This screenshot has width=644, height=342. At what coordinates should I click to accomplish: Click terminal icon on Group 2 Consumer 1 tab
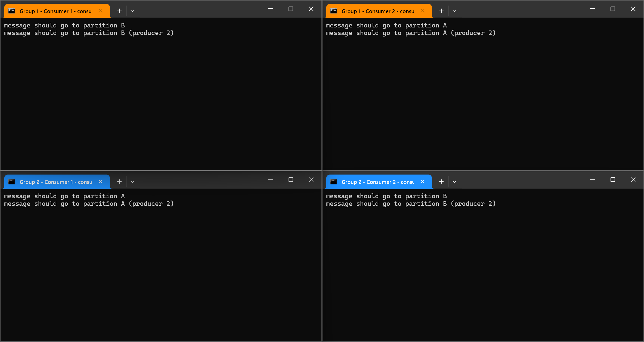coord(12,182)
